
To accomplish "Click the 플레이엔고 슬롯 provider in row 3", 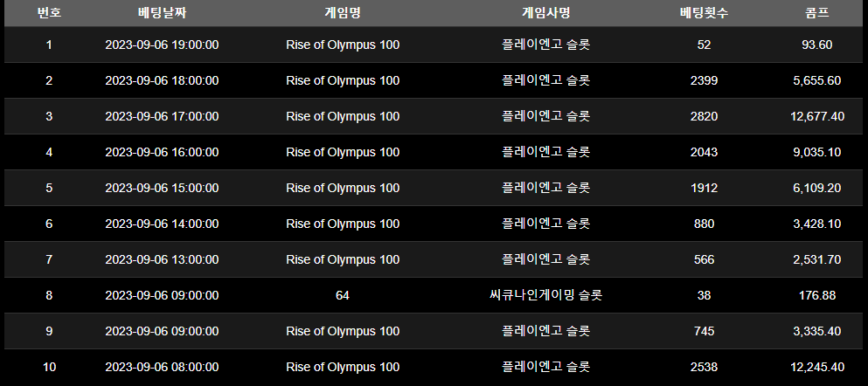I will [x=545, y=116].
